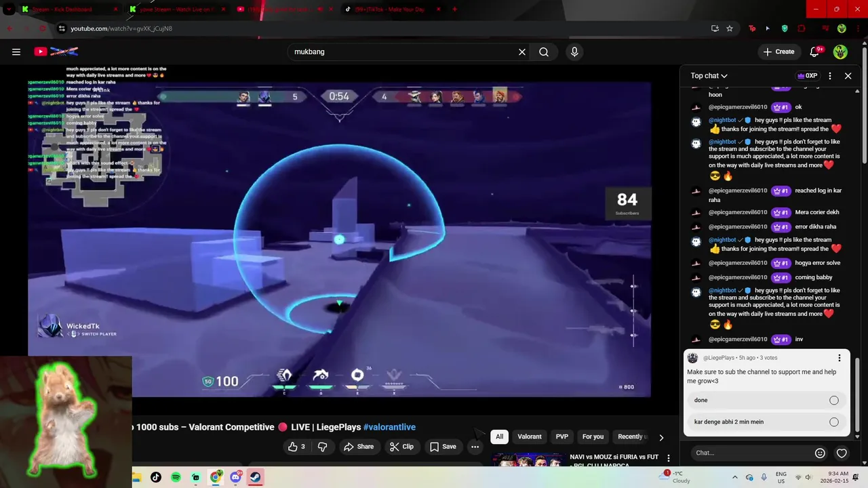This screenshot has height=488, width=868.
Task: Select poll option 'done'
Action: pos(768,400)
